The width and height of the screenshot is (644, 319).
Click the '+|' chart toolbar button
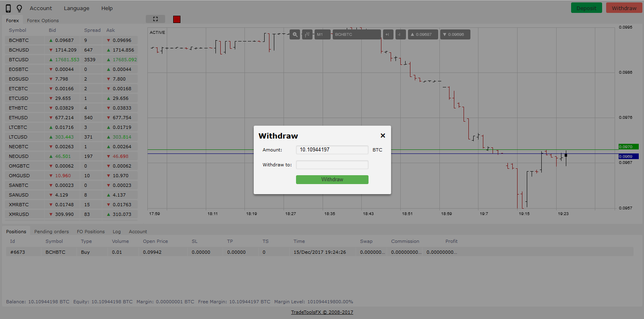[388, 35]
